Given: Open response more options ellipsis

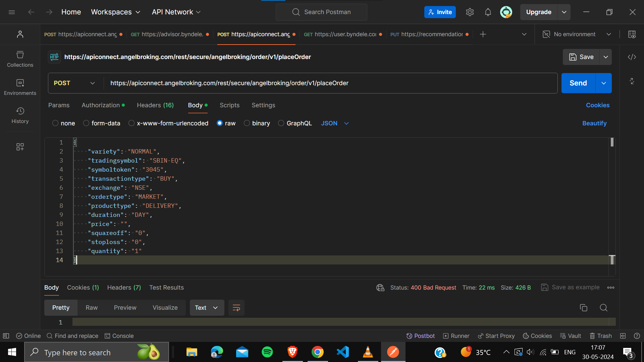Looking at the screenshot, I should [611, 288].
